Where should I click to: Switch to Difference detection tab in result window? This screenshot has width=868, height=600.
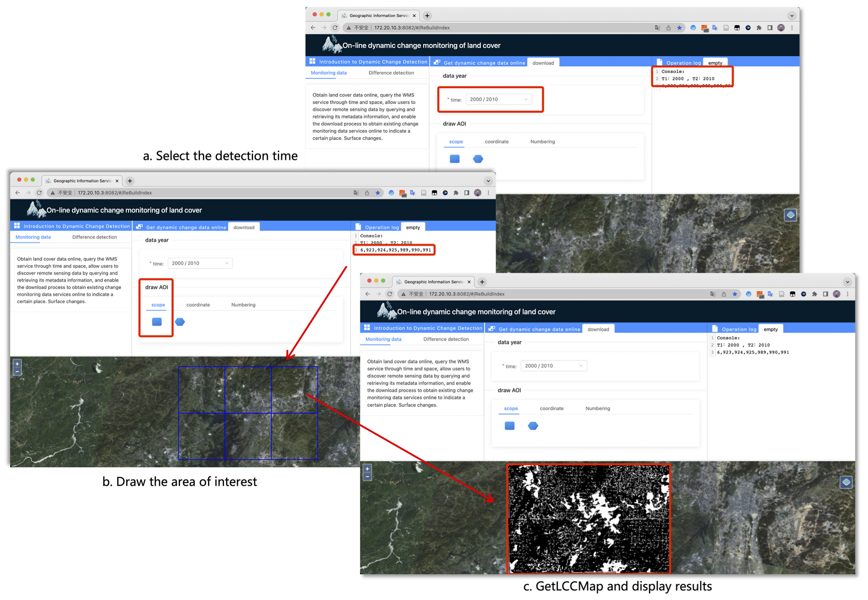point(446,339)
